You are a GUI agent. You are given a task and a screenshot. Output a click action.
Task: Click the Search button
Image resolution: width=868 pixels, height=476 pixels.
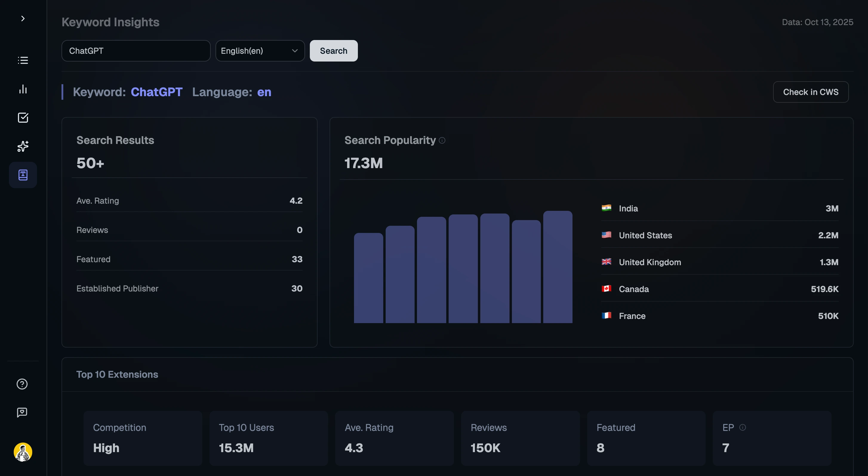click(333, 50)
